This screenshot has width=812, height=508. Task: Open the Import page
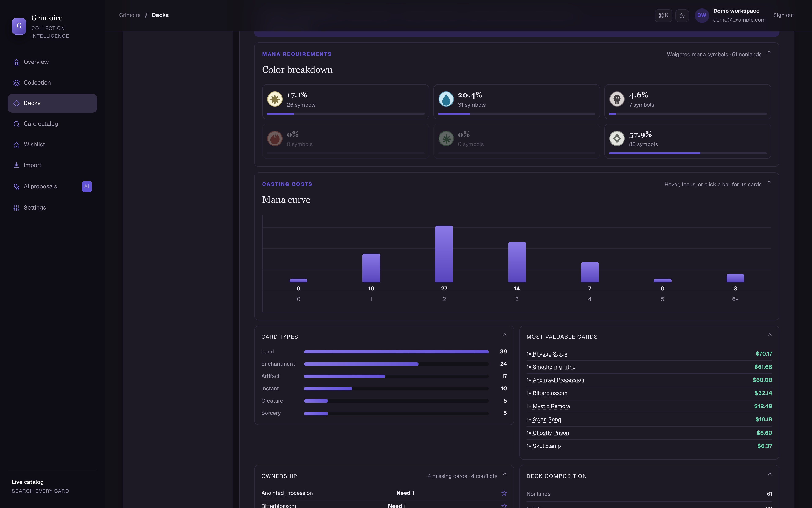coord(52,165)
